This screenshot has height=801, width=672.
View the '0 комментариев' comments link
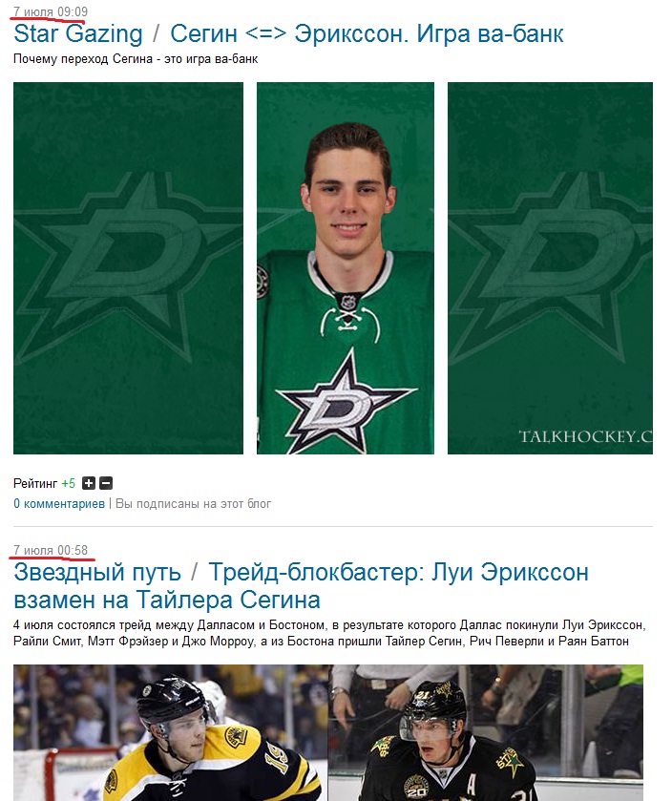pyautogui.click(x=59, y=504)
